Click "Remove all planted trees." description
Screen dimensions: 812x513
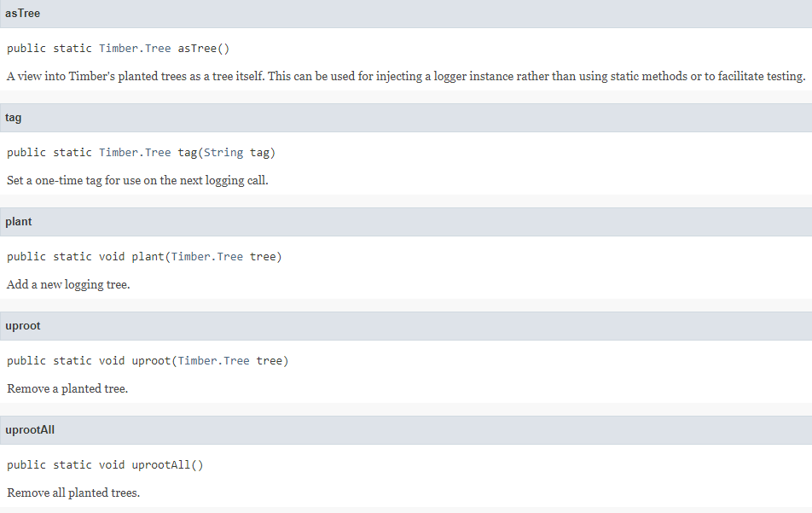73,493
